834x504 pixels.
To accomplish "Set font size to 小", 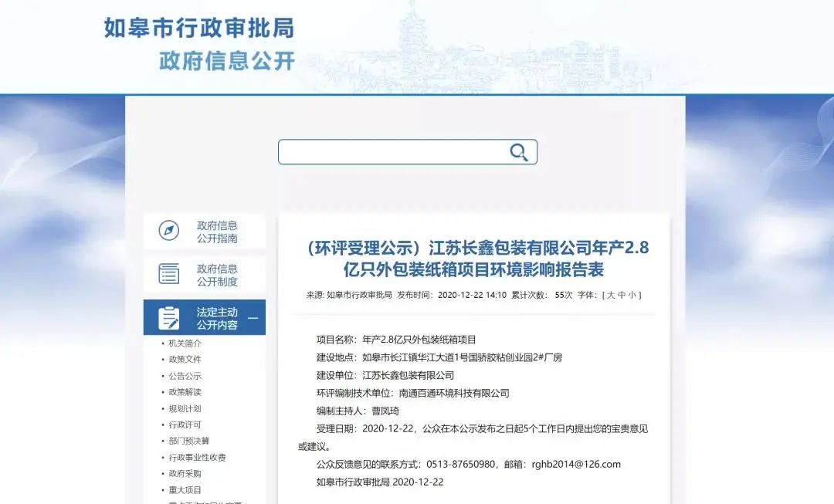I will [x=632, y=295].
